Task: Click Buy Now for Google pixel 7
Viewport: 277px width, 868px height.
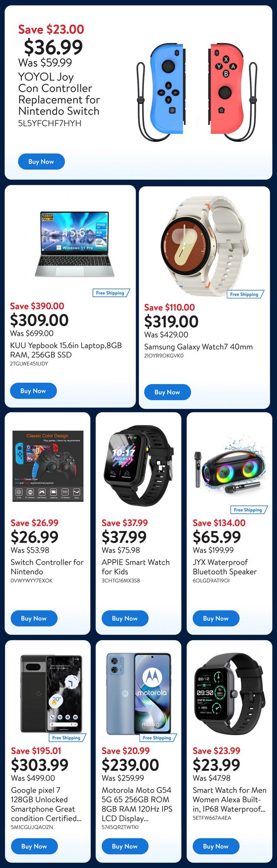Action: [34, 846]
